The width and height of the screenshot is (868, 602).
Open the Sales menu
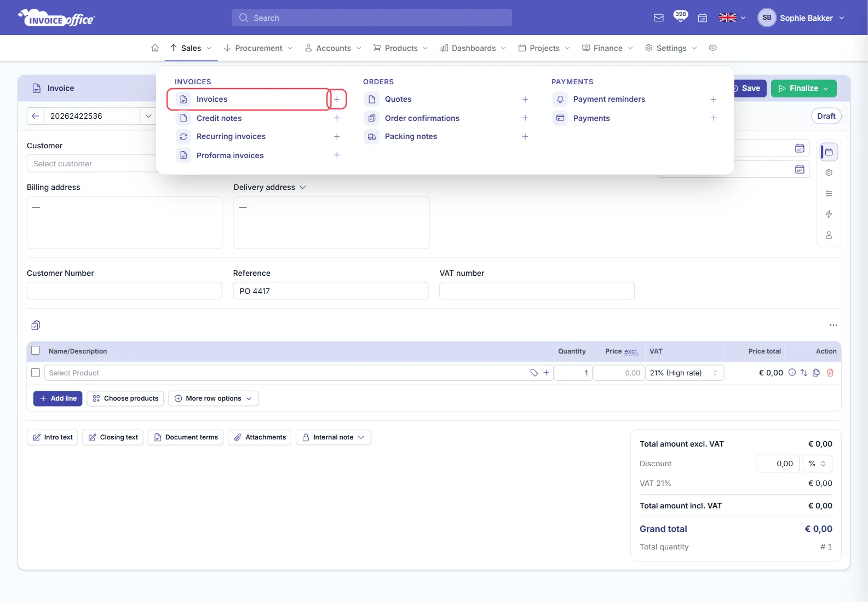[x=191, y=48]
